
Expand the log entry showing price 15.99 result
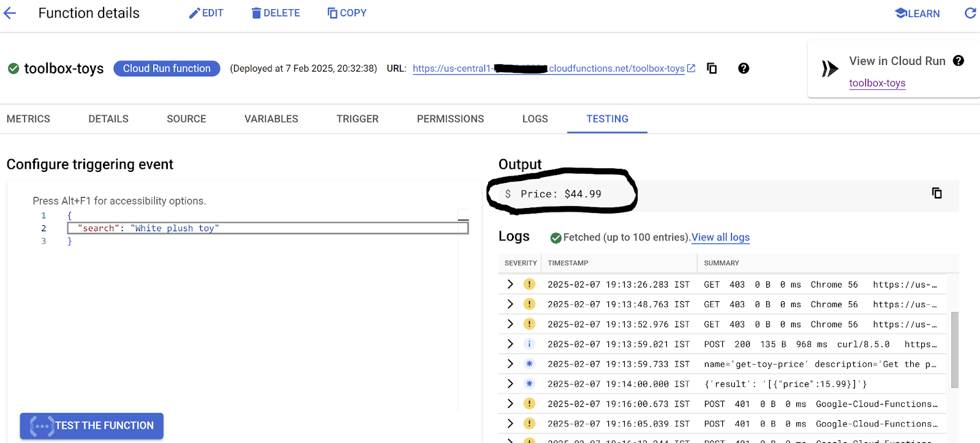click(x=510, y=384)
